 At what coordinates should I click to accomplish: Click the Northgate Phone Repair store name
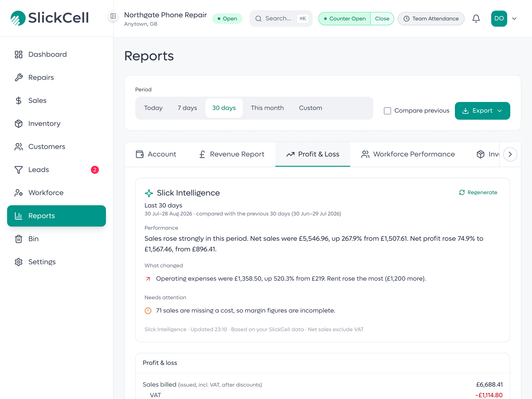pyautogui.click(x=165, y=15)
